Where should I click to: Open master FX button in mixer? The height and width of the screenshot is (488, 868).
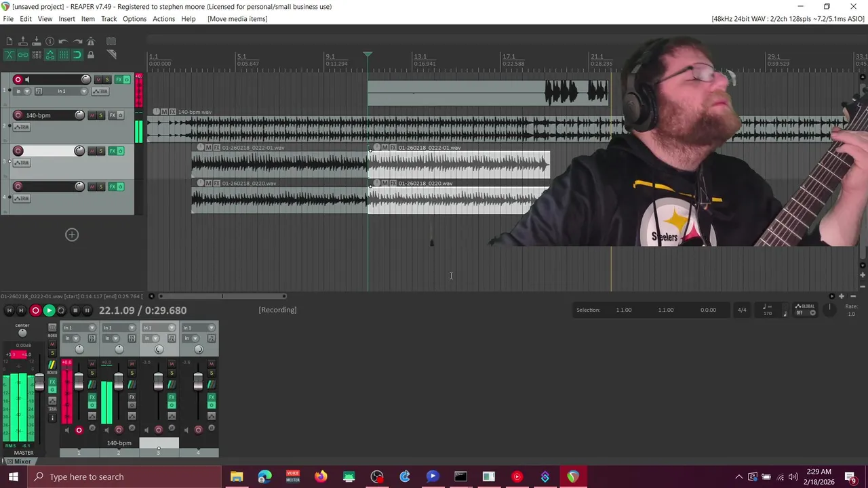(52, 382)
